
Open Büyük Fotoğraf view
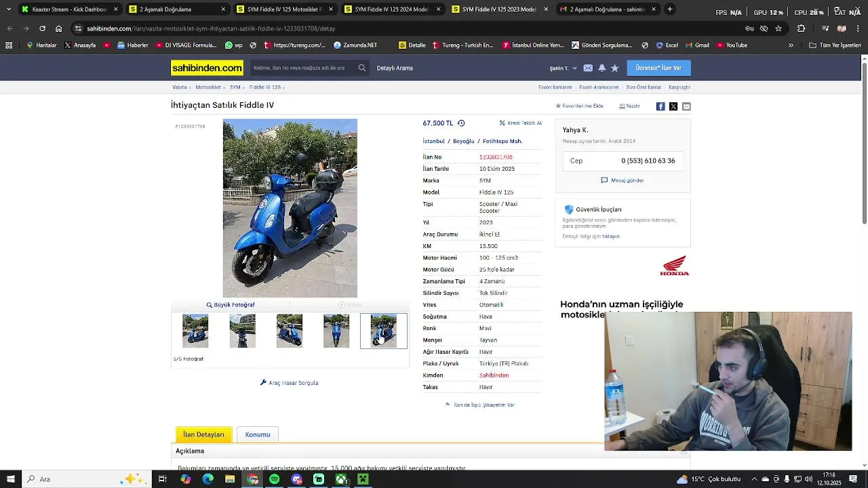(231, 305)
